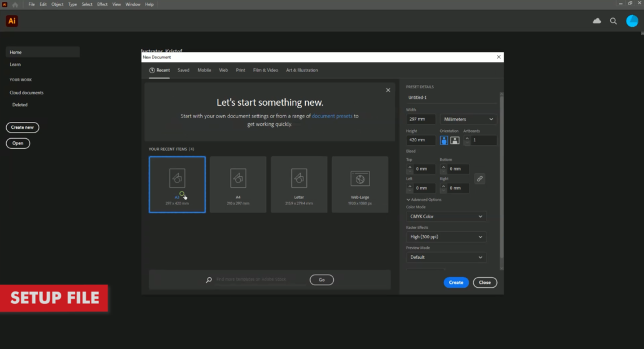The width and height of the screenshot is (644, 349).
Task: Click the Create new button on Home
Action: (x=23, y=128)
